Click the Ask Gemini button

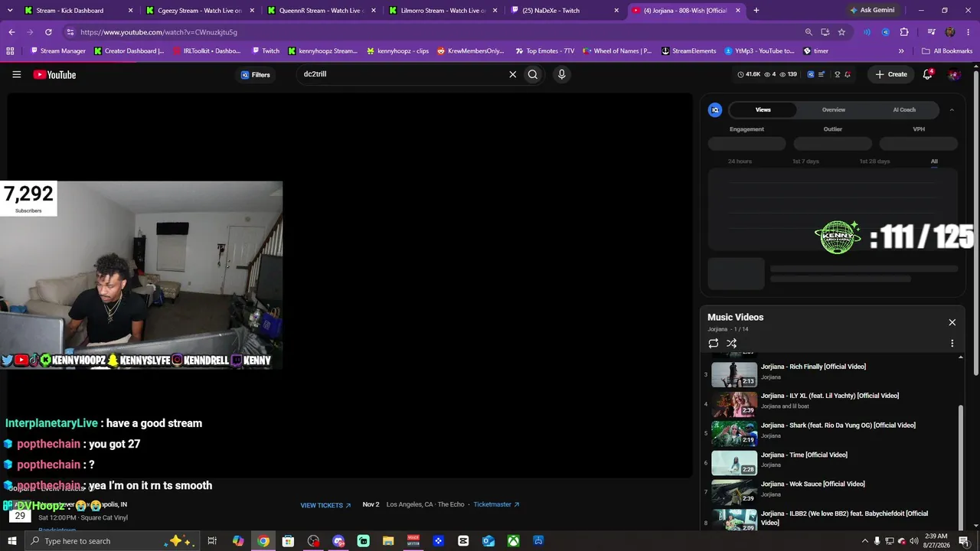coord(871,11)
